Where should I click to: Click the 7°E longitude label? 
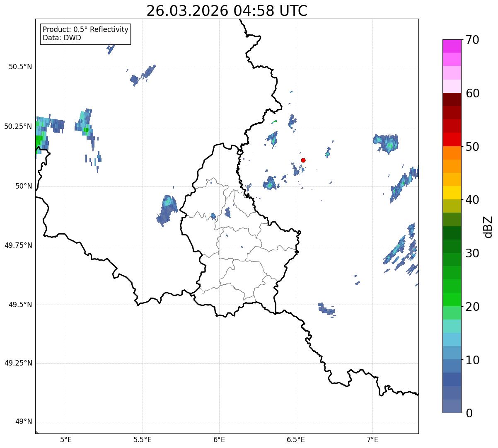(373, 440)
